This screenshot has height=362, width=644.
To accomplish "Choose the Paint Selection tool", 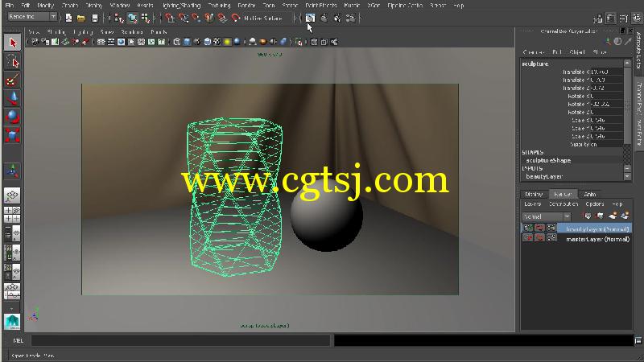I will click(12, 80).
